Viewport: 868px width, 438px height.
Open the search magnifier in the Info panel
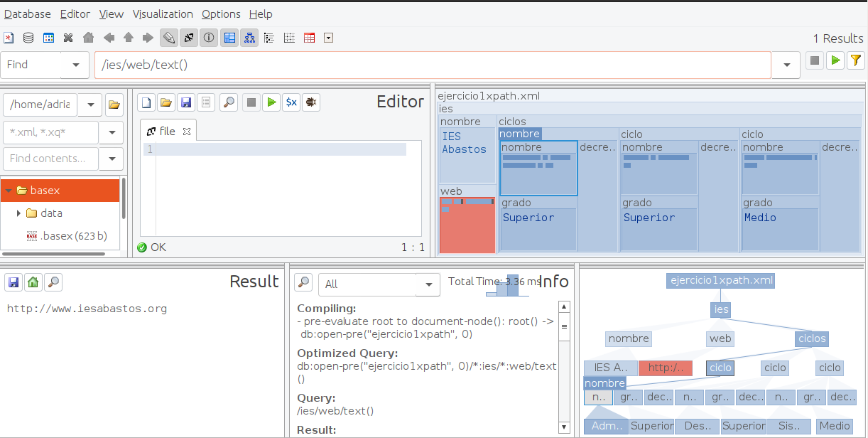[303, 282]
